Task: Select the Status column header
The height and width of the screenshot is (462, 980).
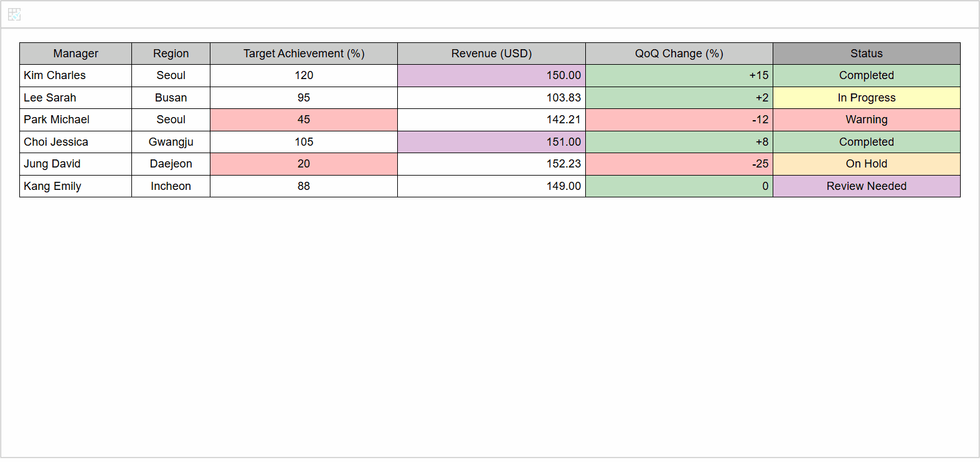Action: tap(867, 54)
